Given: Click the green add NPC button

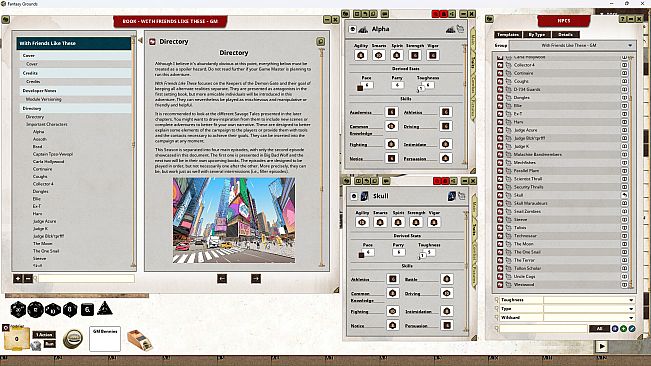Looking at the screenshot, I should click(623, 329).
